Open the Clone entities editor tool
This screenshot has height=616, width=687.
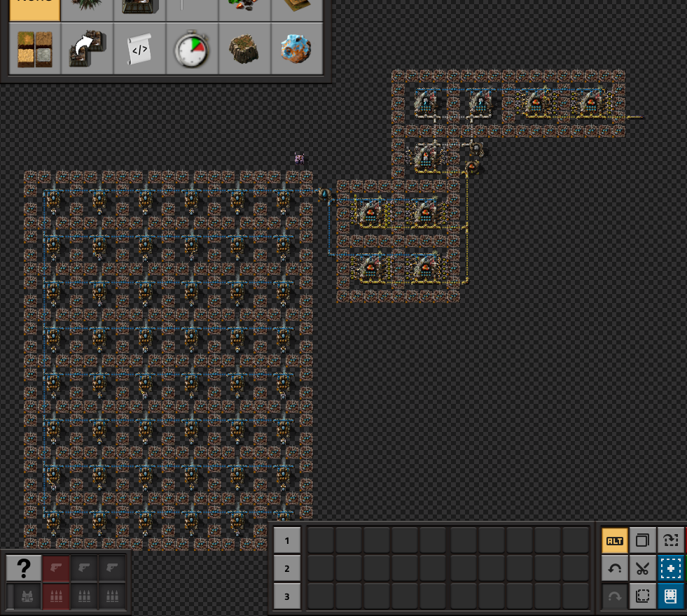coord(88,48)
